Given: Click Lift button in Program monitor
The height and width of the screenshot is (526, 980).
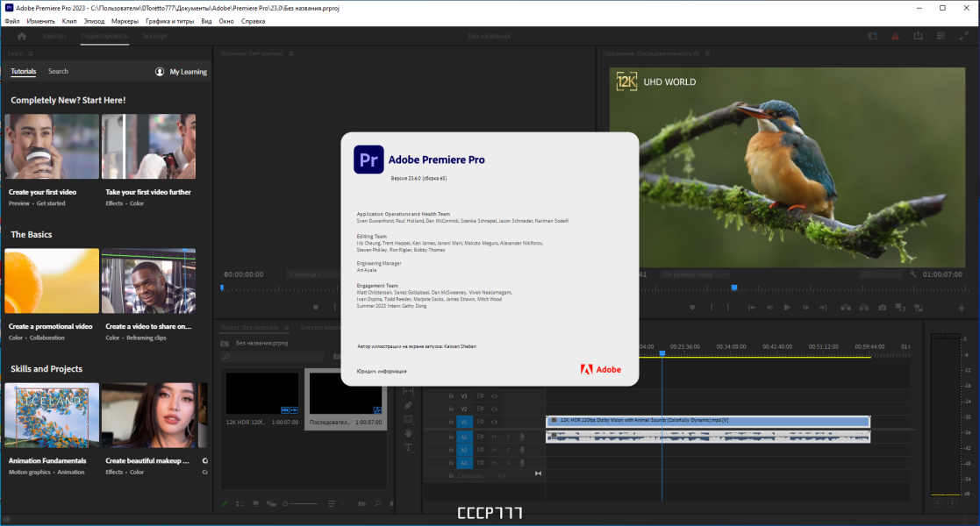Looking at the screenshot, I should (x=846, y=308).
